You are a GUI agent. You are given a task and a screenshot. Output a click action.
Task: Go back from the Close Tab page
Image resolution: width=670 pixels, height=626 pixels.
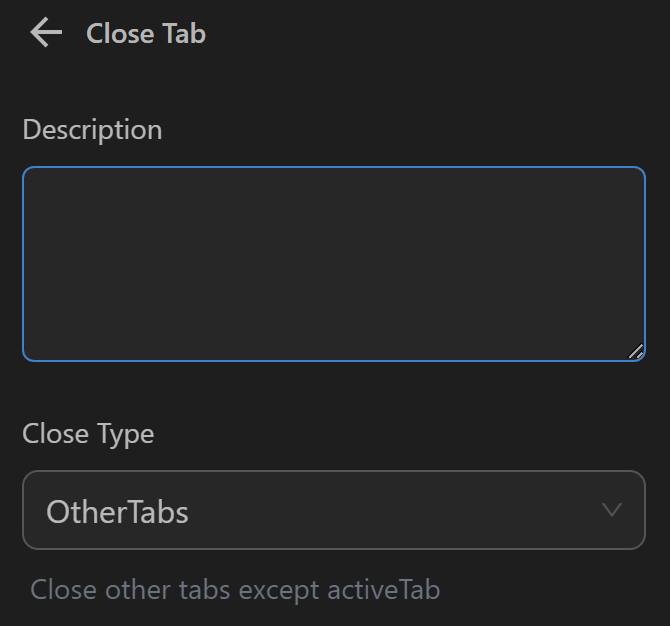[x=46, y=33]
